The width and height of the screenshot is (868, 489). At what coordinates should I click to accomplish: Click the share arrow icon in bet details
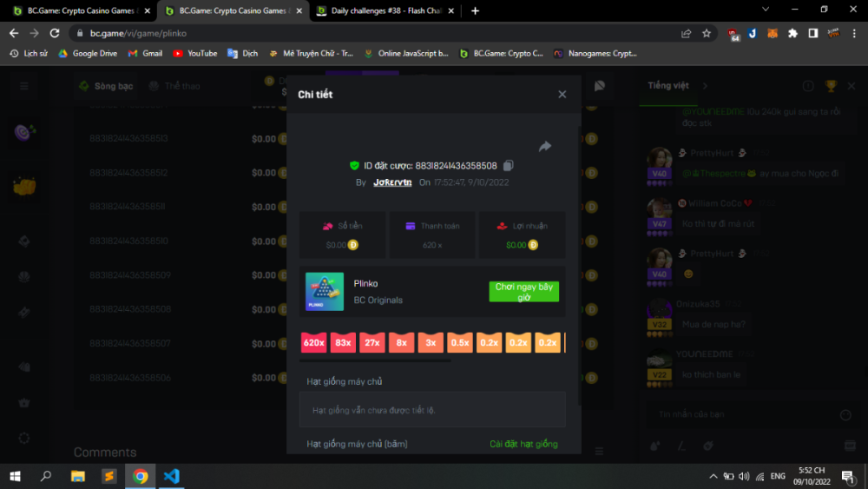[x=545, y=147]
